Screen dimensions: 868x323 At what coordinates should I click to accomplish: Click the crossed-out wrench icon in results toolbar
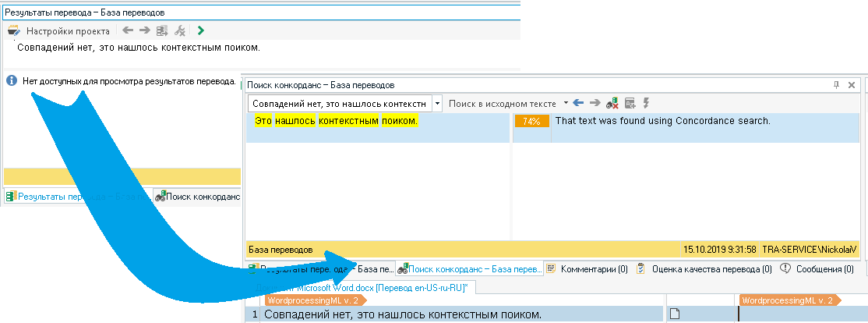pyautogui.click(x=180, y=31)
